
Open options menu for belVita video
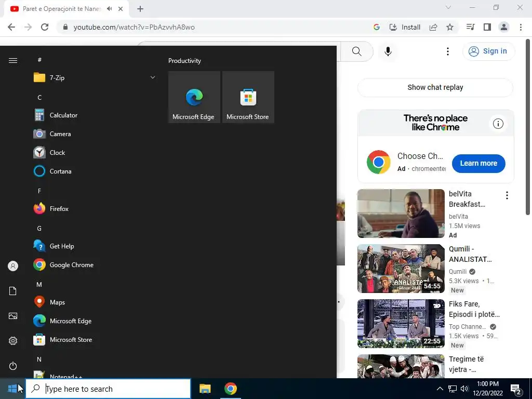pyautogui.click(x=507, y=195)
